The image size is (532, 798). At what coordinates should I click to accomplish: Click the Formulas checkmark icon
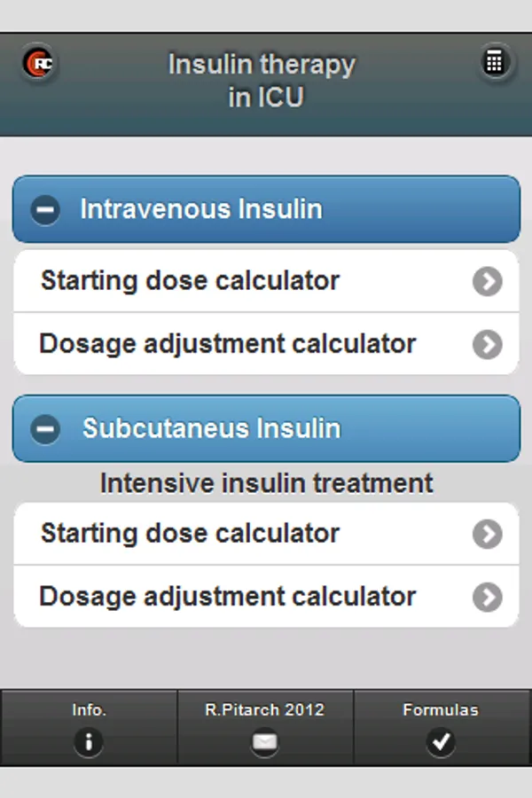(441, 741)
